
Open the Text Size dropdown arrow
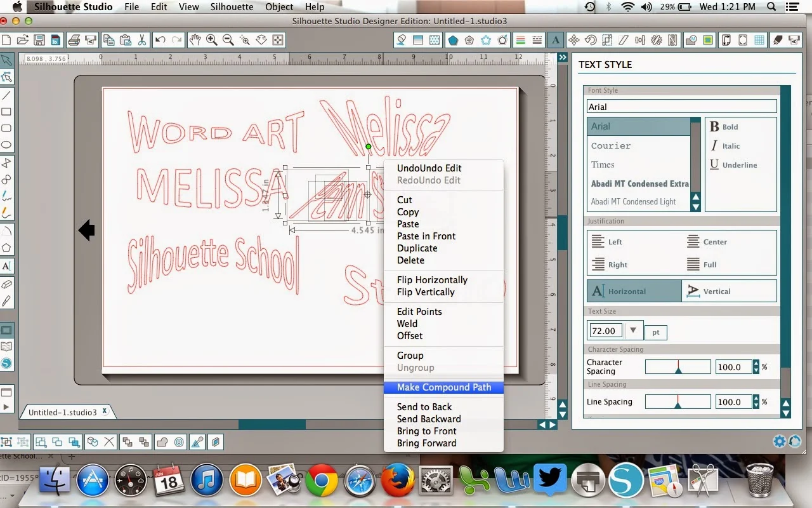pos(632,330)
